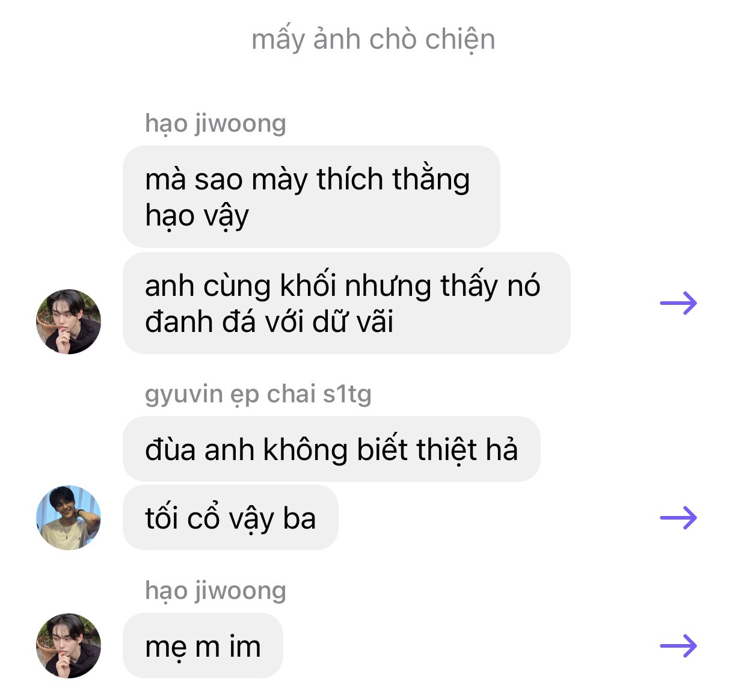Tap "đanh đá với dữ vãi" line of text
Viewport: 747px width, 700px height.
point(269,322)
